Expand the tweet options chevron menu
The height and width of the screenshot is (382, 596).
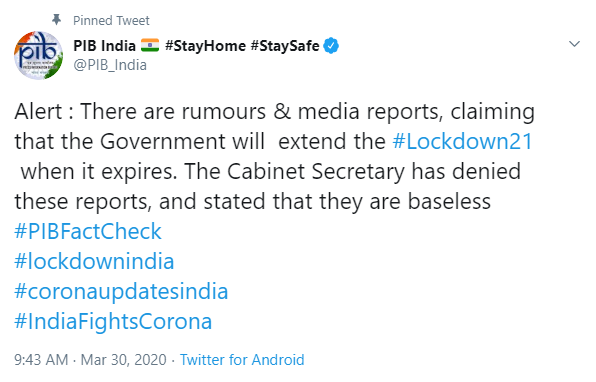point(574,44)
